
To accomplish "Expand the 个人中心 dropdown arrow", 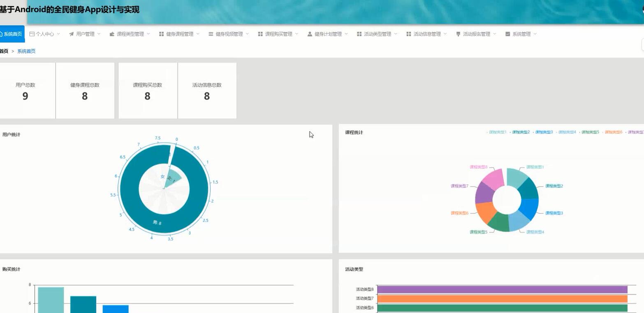I will [x=58, y=34].
